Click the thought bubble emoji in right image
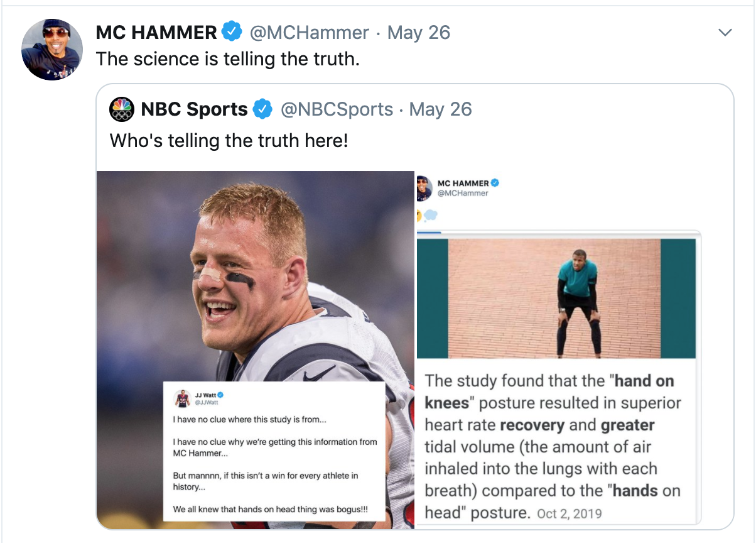Viewport: 756px width, 543px height. click(431, 216)
